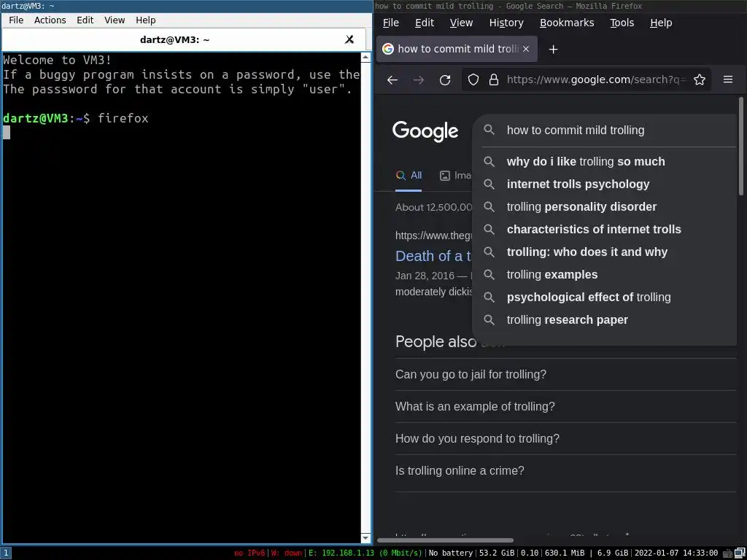747x560 pixels.
Task: Click the '53.2 GiB' disk status entry
Action: (495, 553)
